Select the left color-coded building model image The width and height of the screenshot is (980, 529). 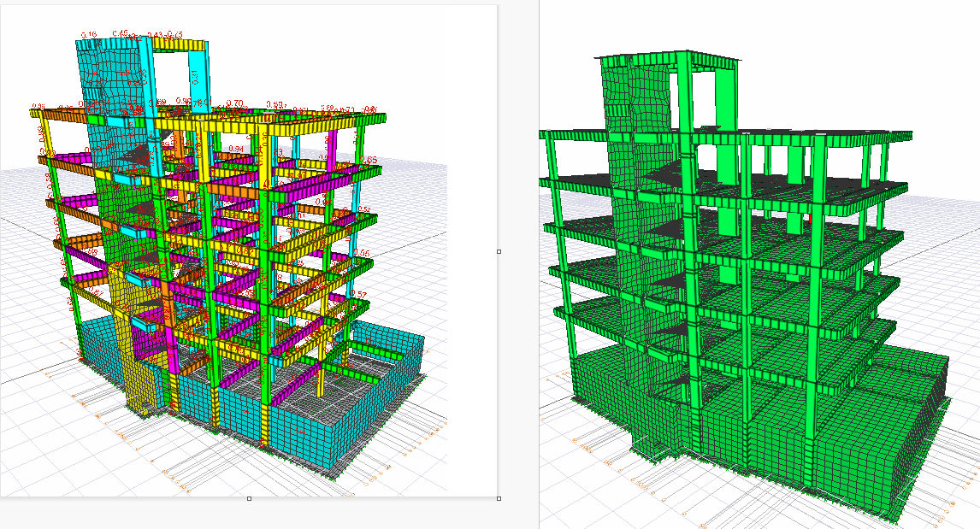click(x=249, y=250)
